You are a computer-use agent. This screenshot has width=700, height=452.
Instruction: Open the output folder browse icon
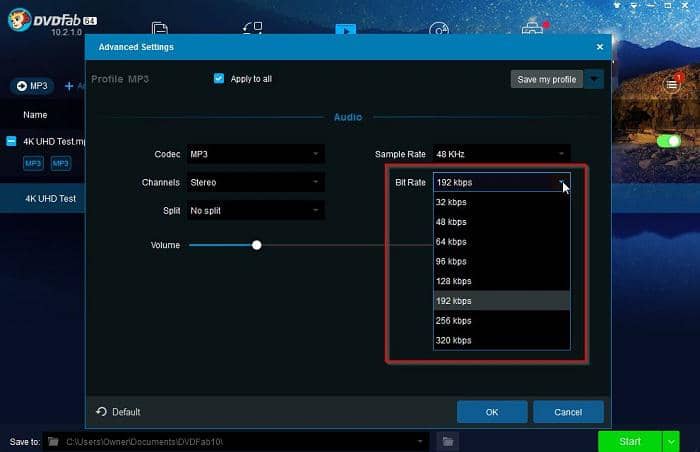pyautogui.click(x=449, y=441)
